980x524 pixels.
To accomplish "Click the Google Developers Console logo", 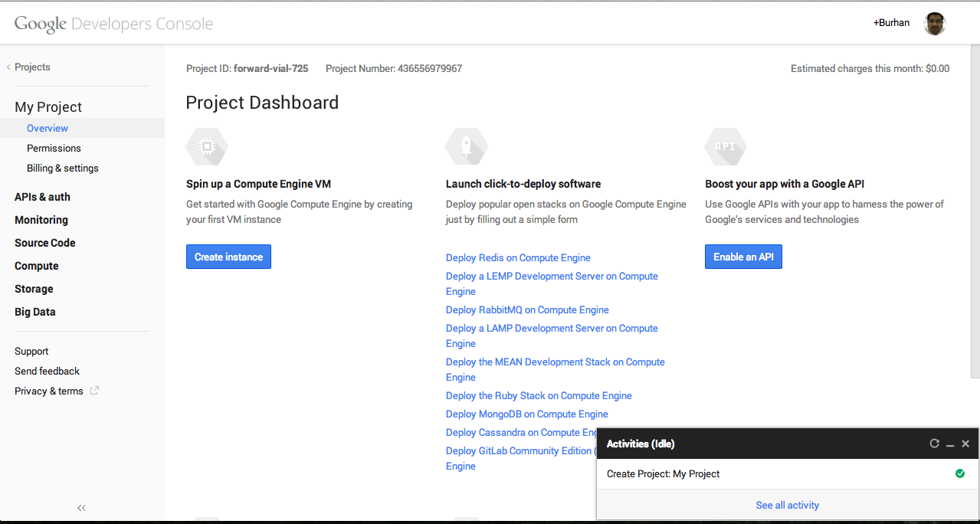I will click(x=113, y=24).
